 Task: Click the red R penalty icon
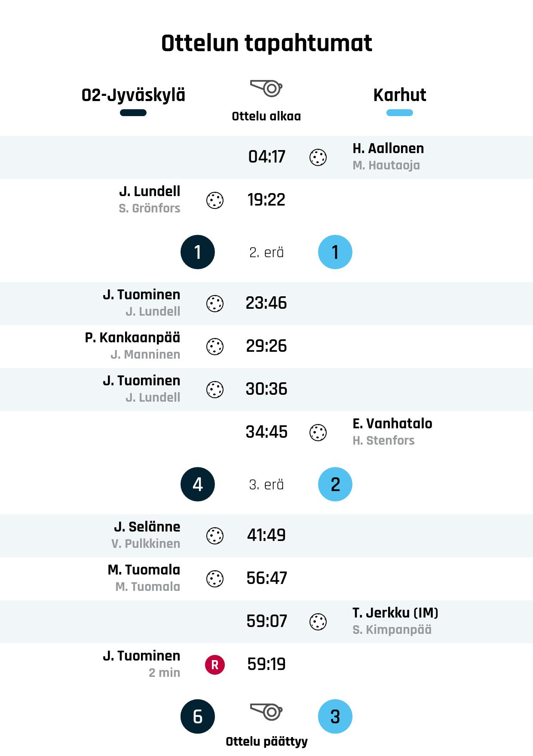pyautogui.click(x=215, y=665)
